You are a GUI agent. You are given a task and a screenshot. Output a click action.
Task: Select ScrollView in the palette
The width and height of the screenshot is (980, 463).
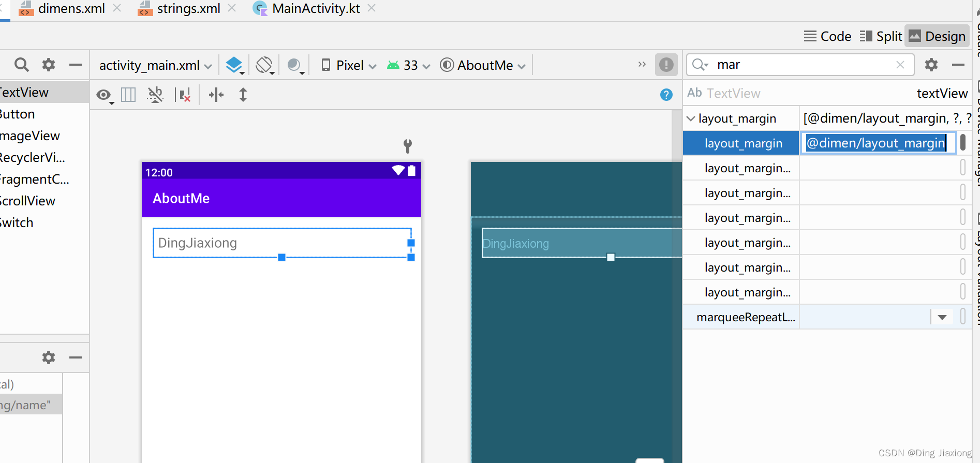[x=44, y=201]
